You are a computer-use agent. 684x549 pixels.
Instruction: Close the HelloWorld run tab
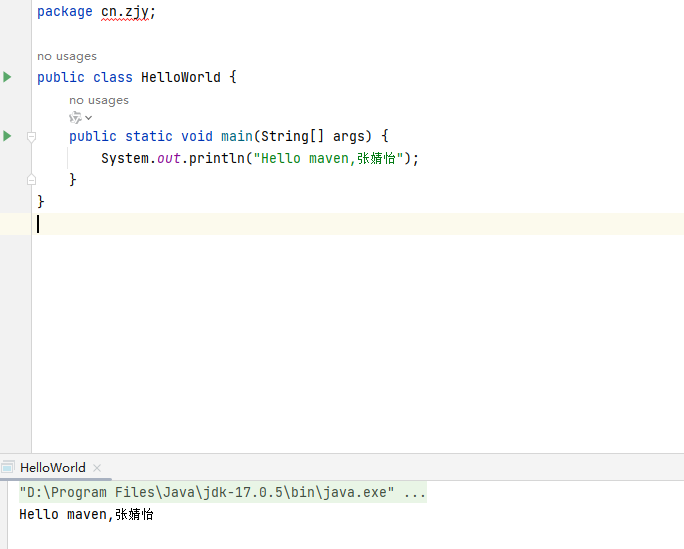tap(97, 467)
